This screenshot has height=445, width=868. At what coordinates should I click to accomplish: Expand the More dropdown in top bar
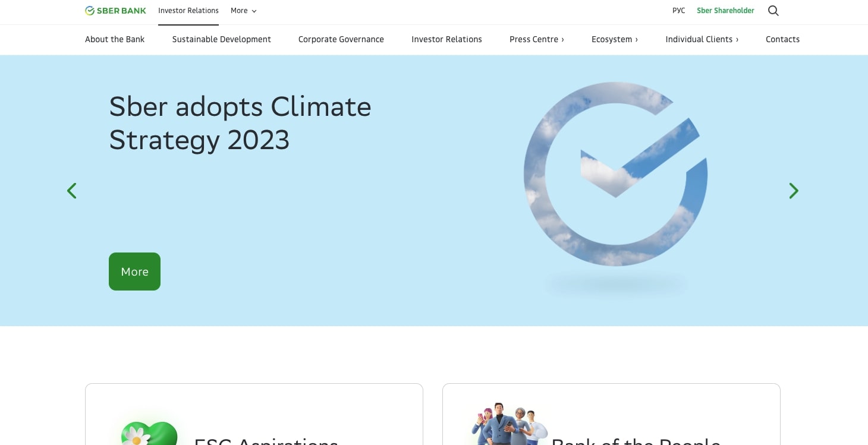tap(244, 11)
